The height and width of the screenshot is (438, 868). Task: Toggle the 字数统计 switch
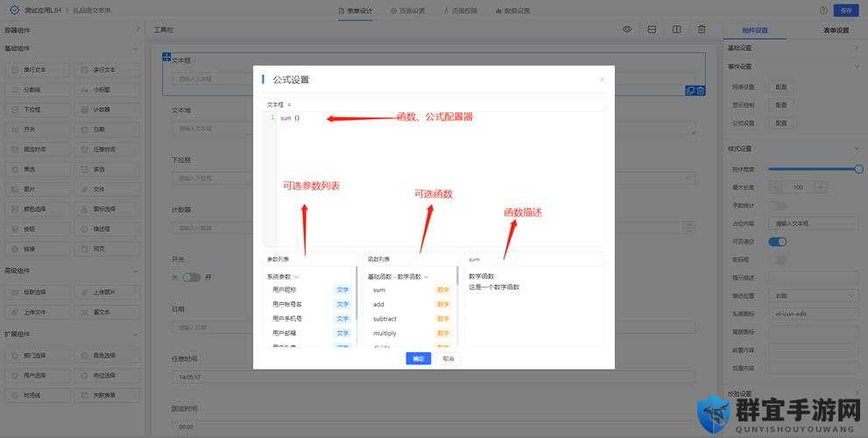pyautogui.click(x=778, y=206)
